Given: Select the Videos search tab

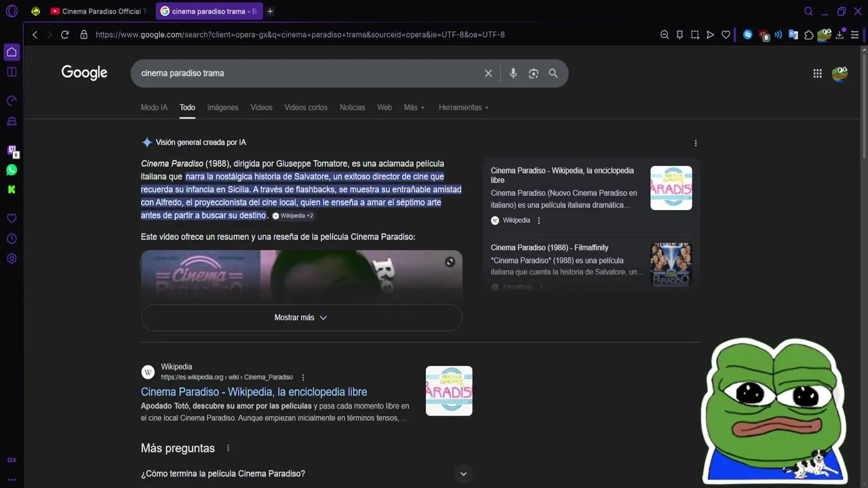Looking at the screenshot, I should coord(261,108).
